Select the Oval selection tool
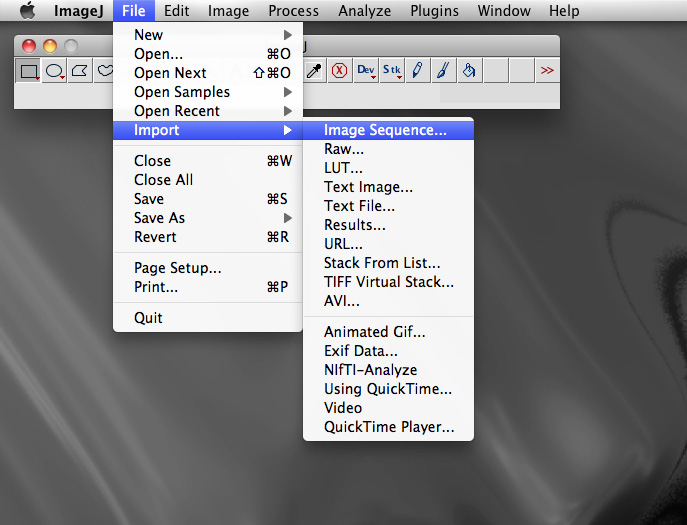This screenshot has height=525, width=687. [x=54, y=71]
